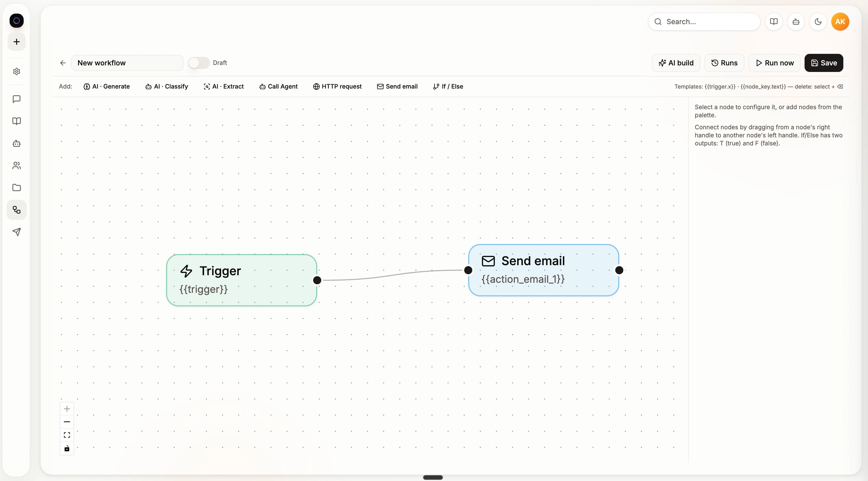This screenshot has width=868, height=481.
Task: Click the back arrow beside workflow name
Action: point(63,63)
